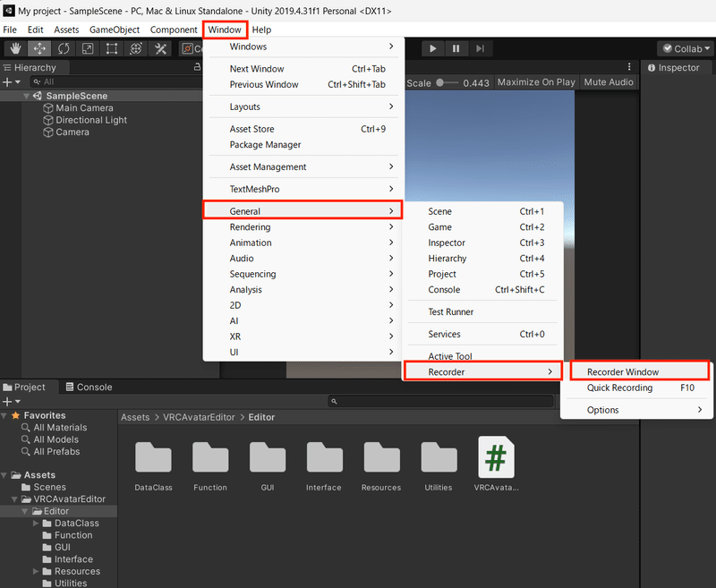Click VRCAvatarEditor in breadcrumb path
The image size is (716, 588).
pos(199,417)
